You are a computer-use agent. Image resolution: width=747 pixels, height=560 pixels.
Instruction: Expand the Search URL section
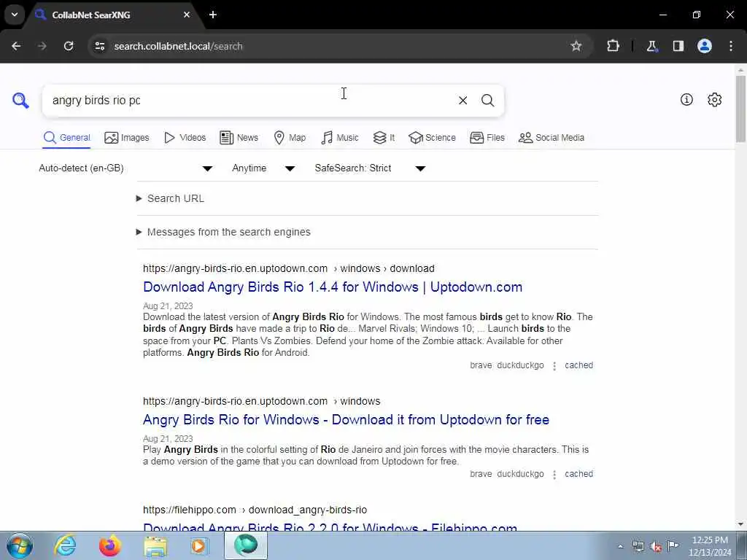[x=170, y=198]
